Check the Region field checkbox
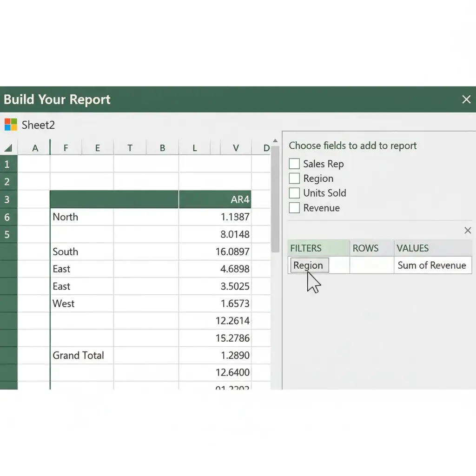476x476 pixels. point(294,178)
